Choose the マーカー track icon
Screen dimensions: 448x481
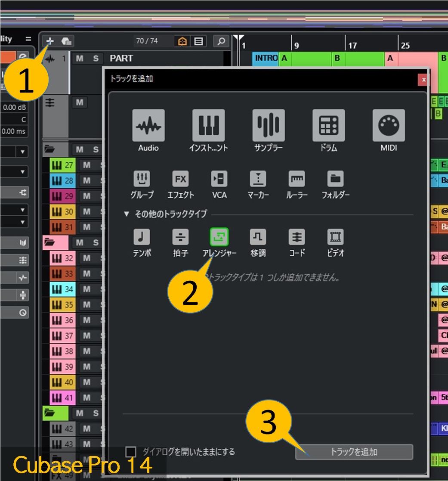[x=258, y=179]
